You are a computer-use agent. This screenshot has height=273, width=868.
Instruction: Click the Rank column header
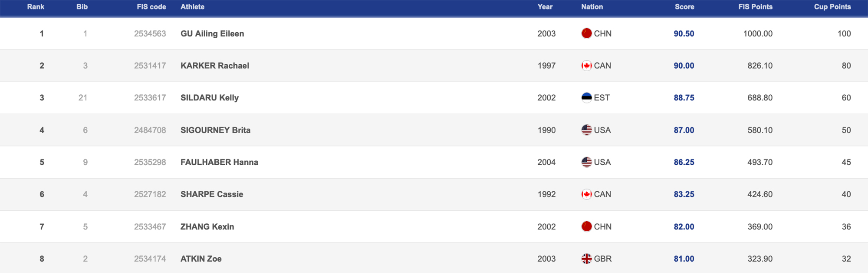click(36, 7)
